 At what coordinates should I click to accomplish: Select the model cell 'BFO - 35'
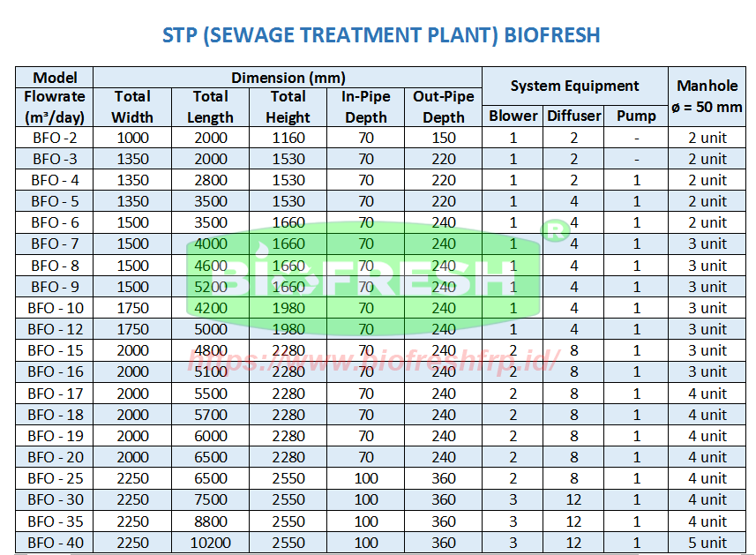(55, 521)
